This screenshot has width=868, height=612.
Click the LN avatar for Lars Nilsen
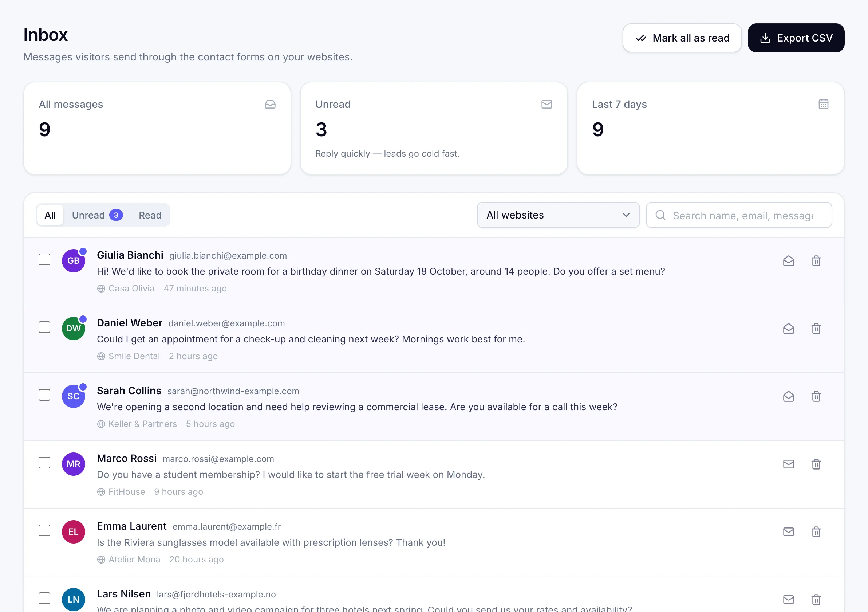73,599
